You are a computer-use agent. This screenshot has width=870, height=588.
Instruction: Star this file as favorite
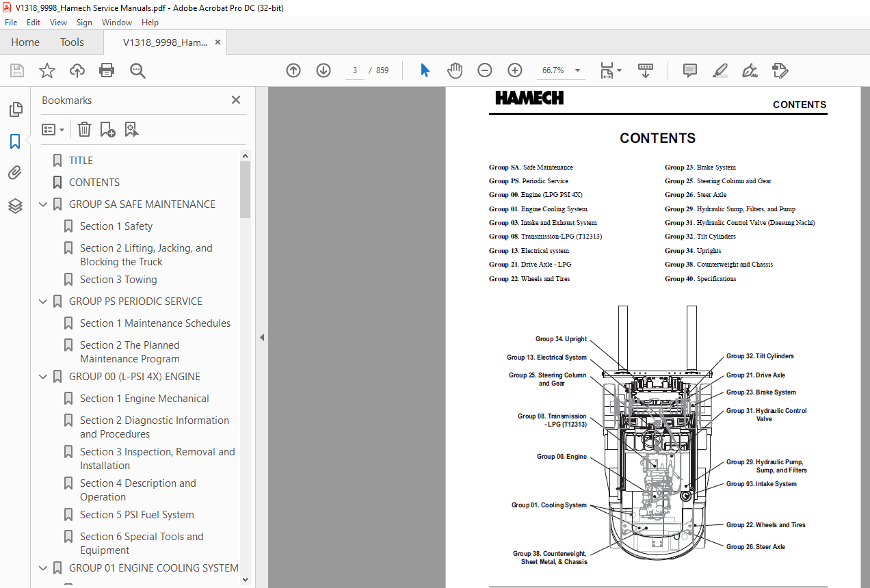click(x=47, y=70)
